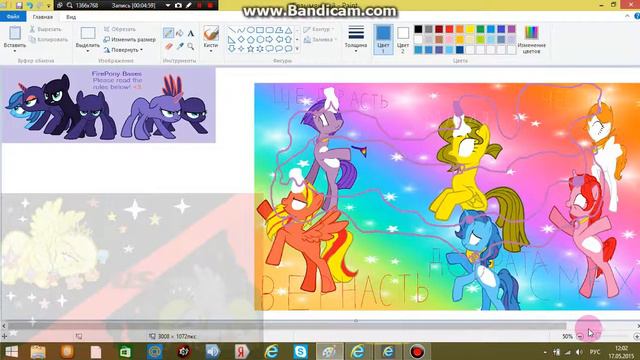Image resolution: width=640 pixels, height=360 pixels.
Task: Open File Explorer from the taskbar
Action: tap(38, 351)
